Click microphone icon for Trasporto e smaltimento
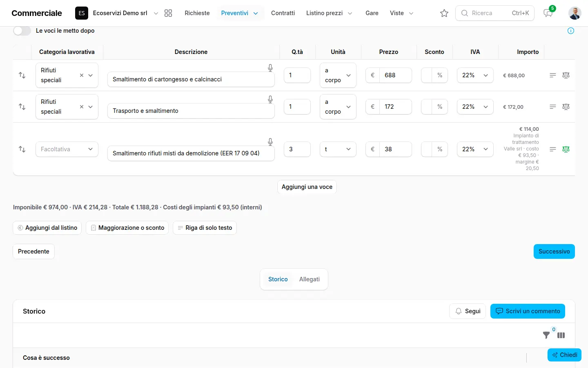This screenshot has width=588, height=368. [270, 99]
